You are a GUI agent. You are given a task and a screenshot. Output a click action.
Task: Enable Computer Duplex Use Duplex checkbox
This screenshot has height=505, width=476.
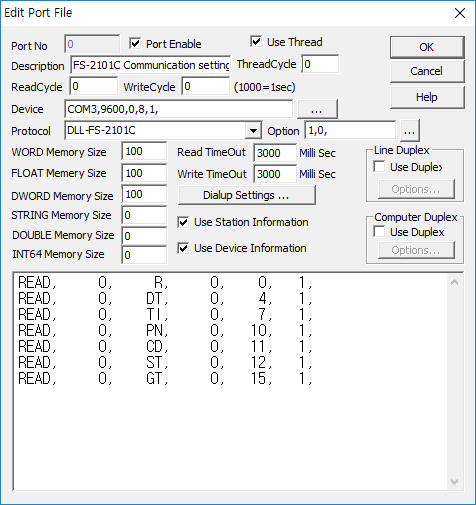point(379,231)
